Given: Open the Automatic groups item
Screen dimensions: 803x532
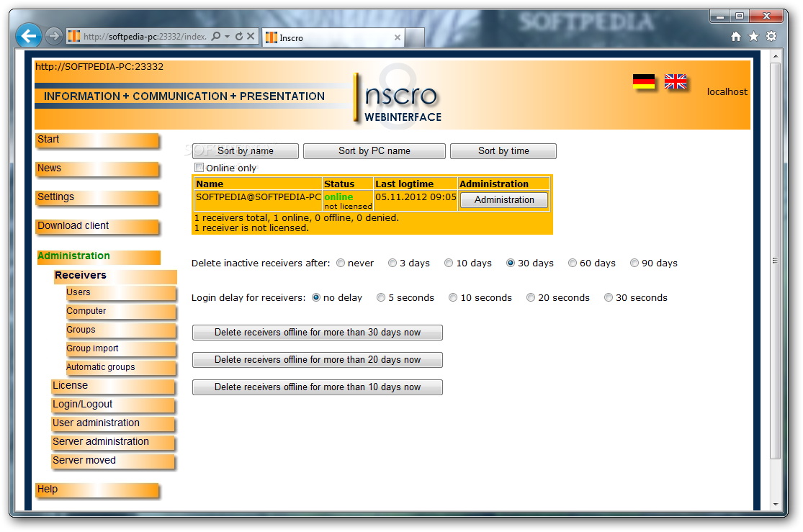Looking at the screenshot, I should [x=121, y=368].
